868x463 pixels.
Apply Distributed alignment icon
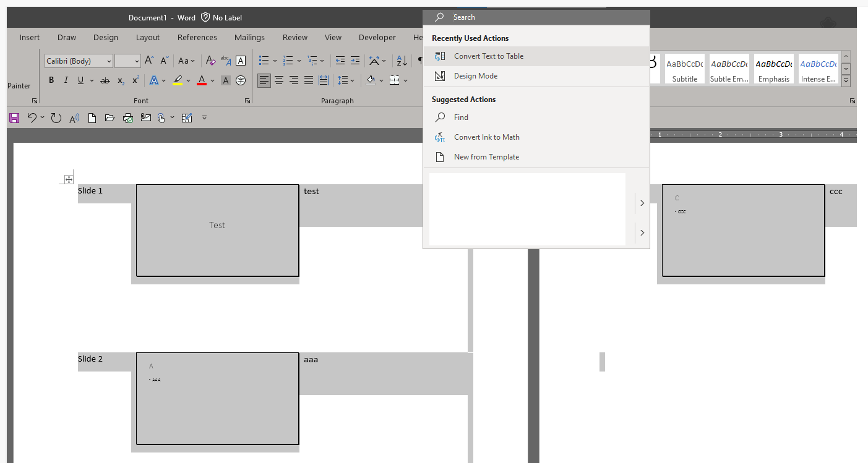coord(324,80)
